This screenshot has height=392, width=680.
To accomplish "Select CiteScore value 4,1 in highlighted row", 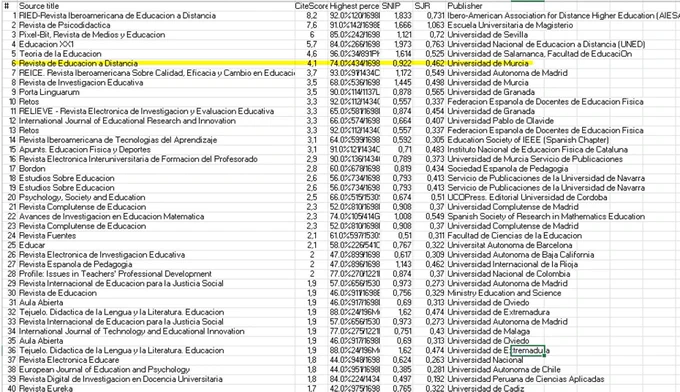I will point(311,63).
